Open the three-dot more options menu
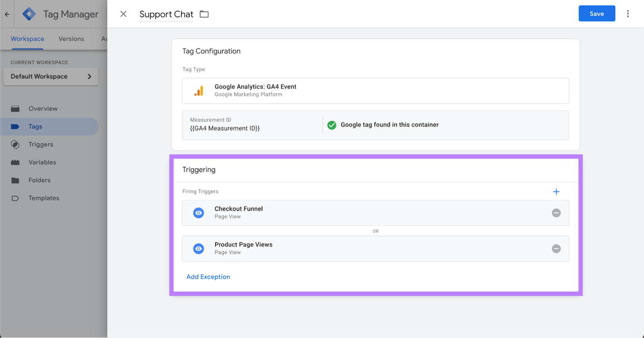The width and height of the screenshot is (644, 338). point(627,14)
